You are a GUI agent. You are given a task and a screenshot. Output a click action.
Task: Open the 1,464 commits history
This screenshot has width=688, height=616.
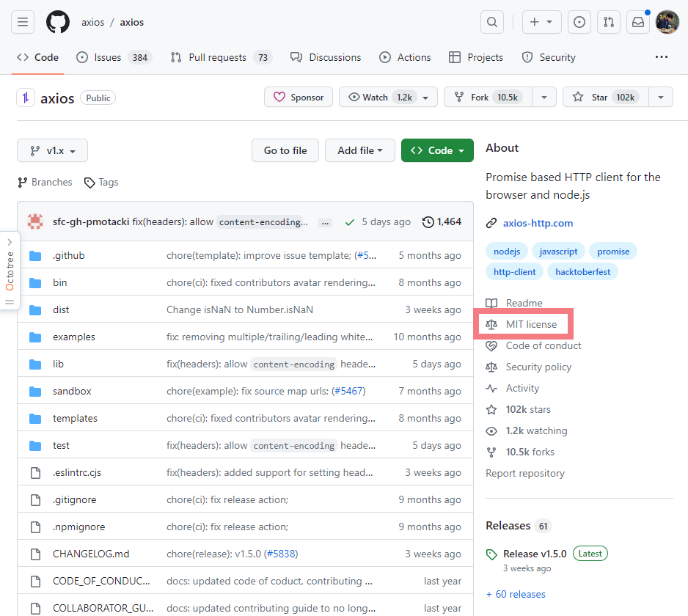pos(442,222)
